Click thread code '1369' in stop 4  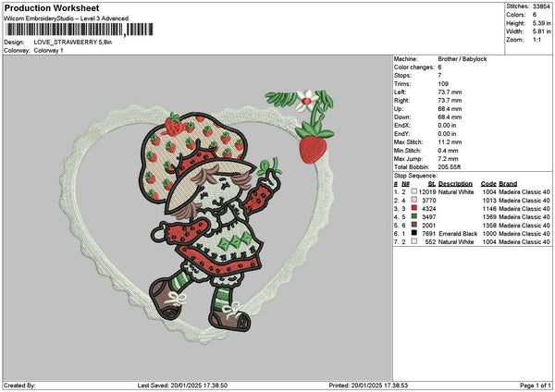[489, 217]
